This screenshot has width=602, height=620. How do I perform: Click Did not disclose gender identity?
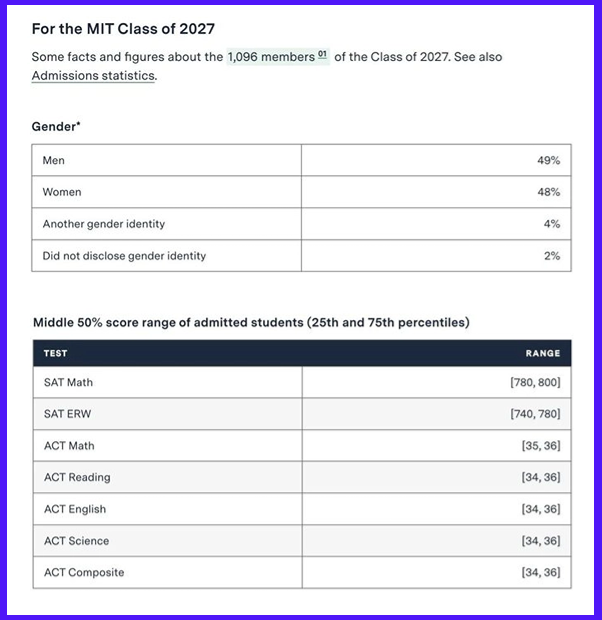[x=124, y=256]
